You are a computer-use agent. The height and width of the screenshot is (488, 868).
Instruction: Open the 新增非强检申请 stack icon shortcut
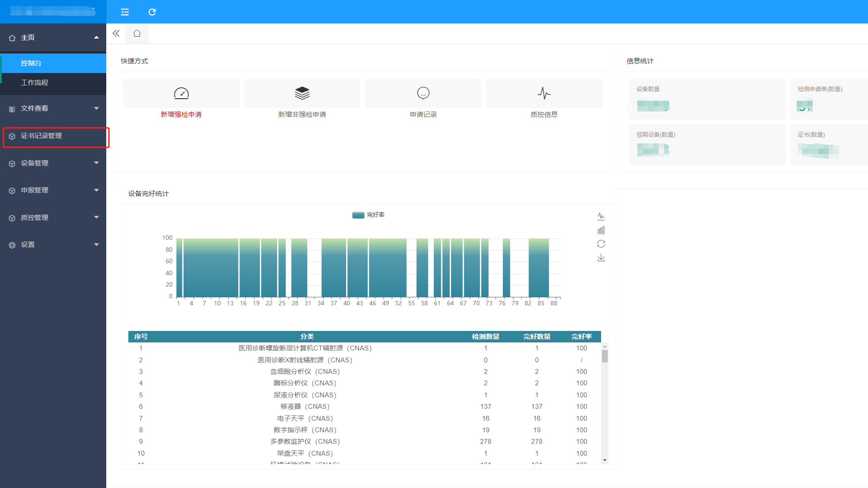click(x=302, y=93)
